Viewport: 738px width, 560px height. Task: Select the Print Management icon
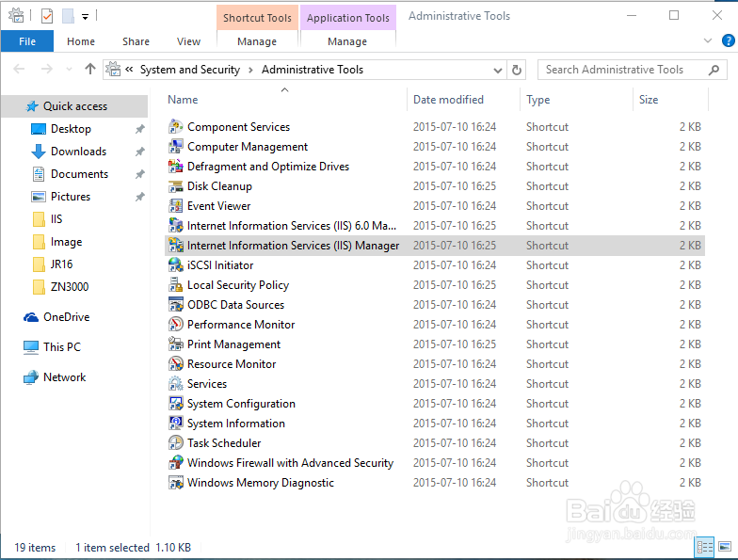tap(175, 344)
